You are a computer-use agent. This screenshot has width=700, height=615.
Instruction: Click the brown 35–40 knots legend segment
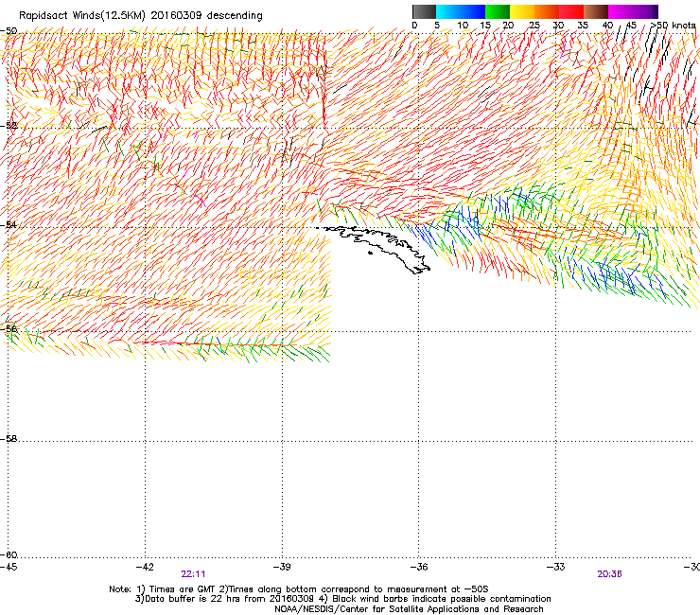coord(596,11)
